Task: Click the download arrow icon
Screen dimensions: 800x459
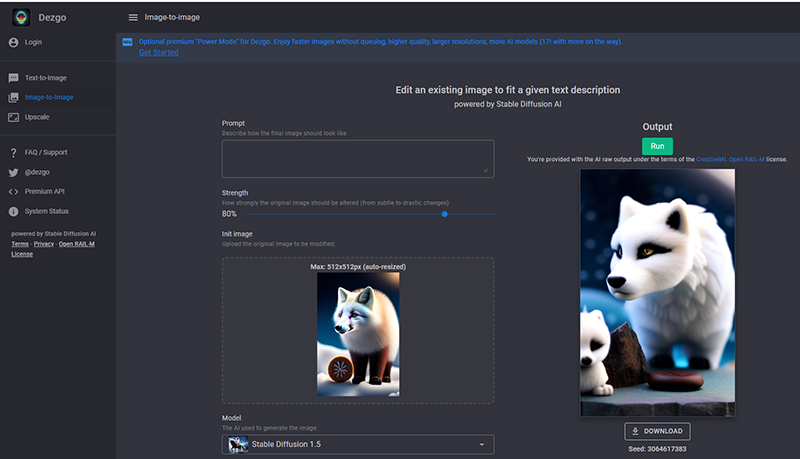Action: pos(635,431)
